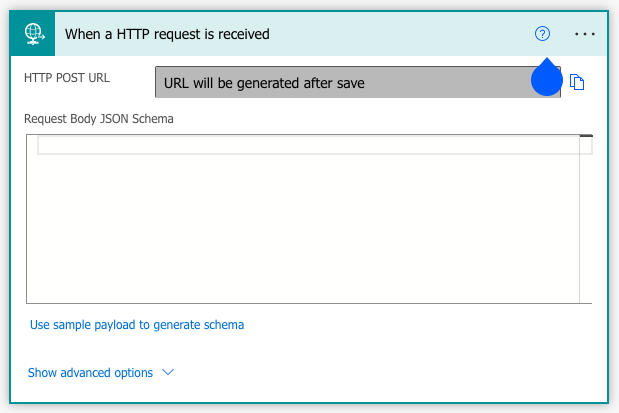Click inside the Request Body JSON Schema editor
Image resolution: width=619 pixels, height=413 pixels.
(x=300, y=220)
